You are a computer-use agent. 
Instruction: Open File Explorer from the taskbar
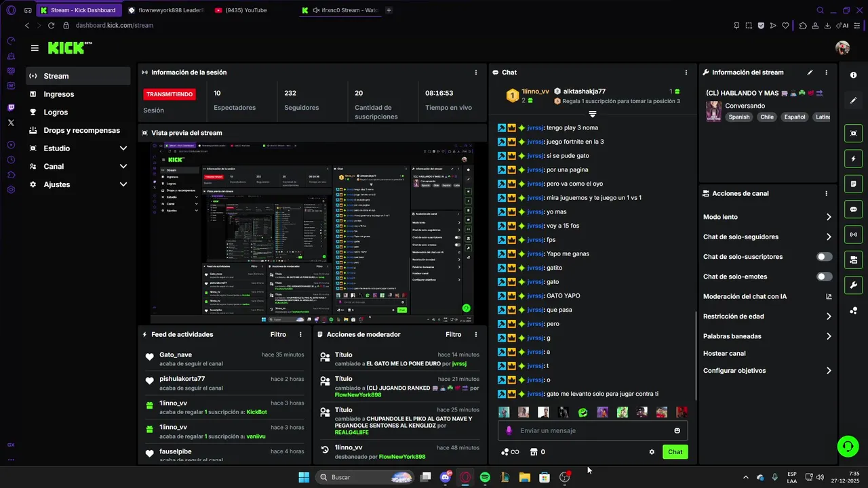524,477
